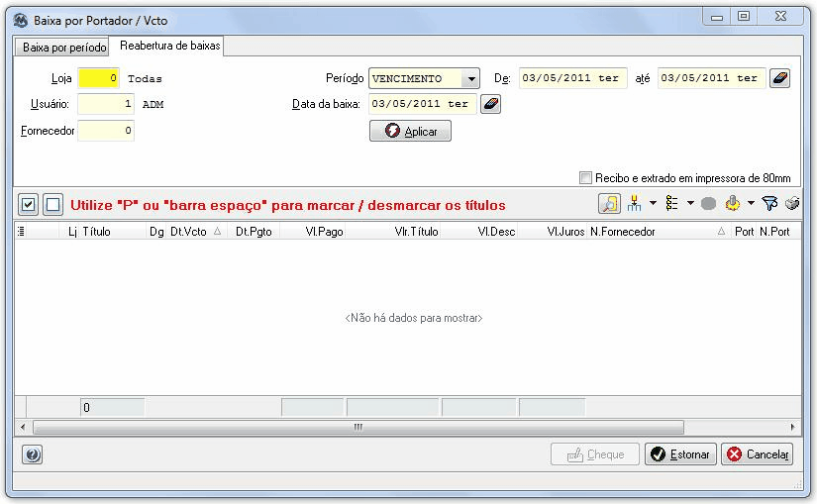Screen dimensions: 817x504
Task: Minimize the Baixa por Portador window
Action: (718, 17)
